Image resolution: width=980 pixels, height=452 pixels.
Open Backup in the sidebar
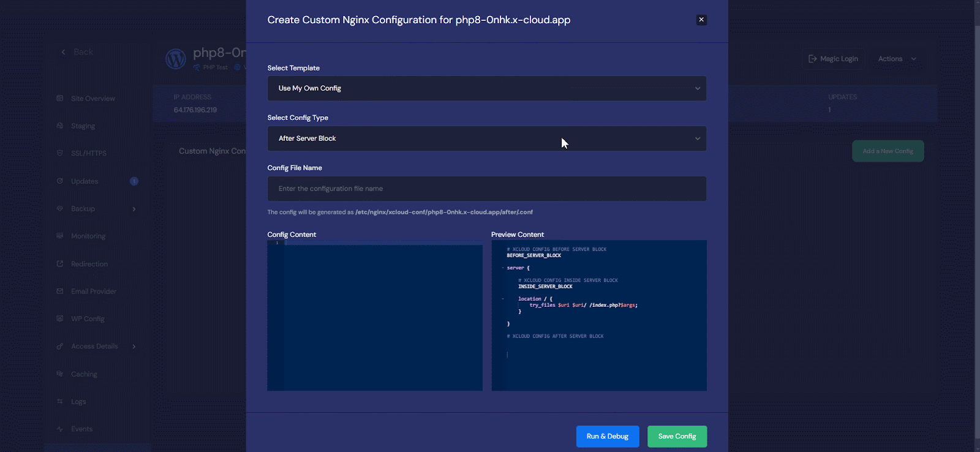[83, 209]
